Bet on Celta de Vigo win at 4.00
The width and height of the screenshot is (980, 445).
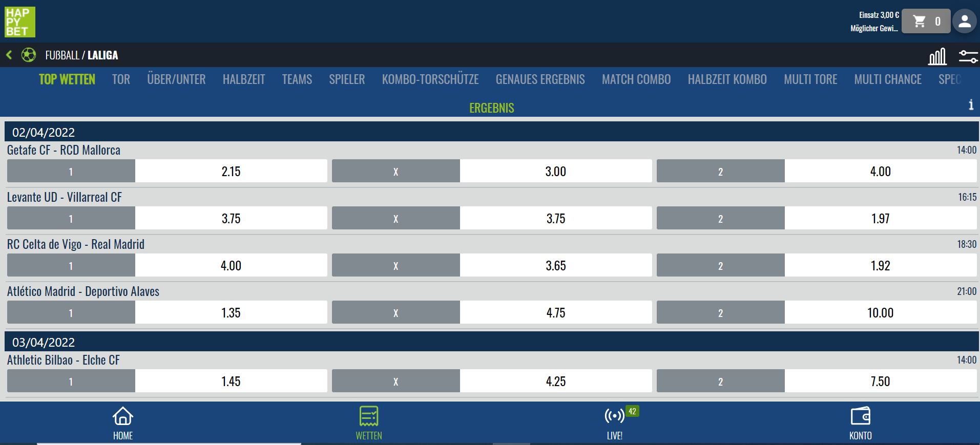[167, 265]
